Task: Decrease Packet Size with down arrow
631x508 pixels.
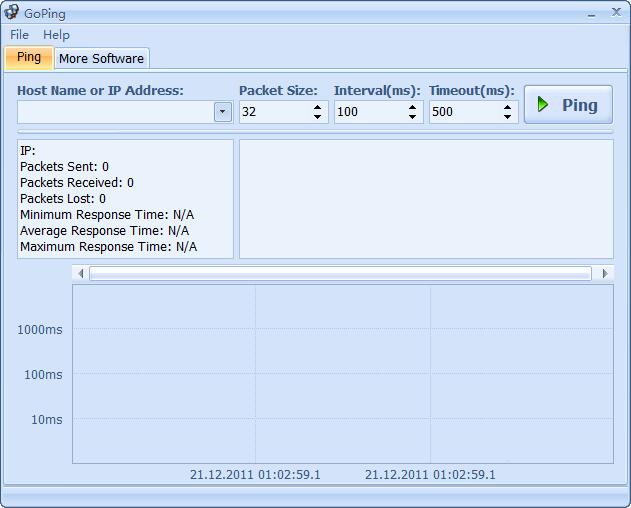Action: pyautogui.click(x=318, y=117)
